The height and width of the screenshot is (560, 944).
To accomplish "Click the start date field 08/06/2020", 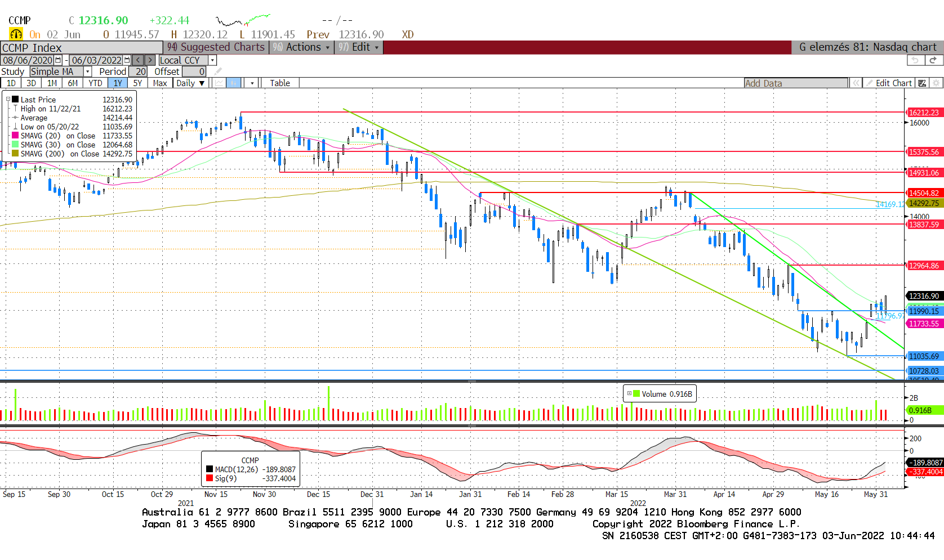I will (x=27, y=60).
